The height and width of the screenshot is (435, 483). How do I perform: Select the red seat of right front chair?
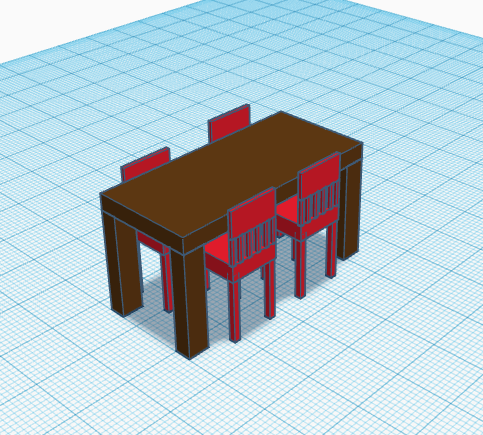(x=287, y=210)
